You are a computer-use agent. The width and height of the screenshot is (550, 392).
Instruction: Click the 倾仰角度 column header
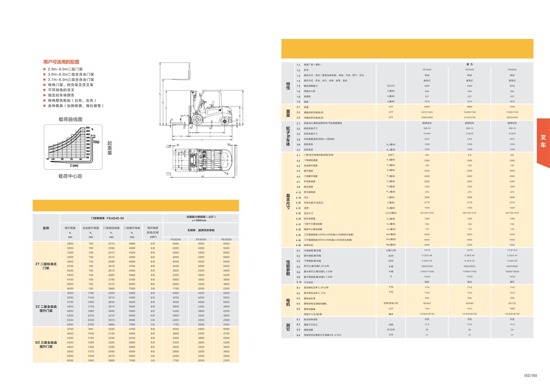pyautogui.click(x=153, y=228)
